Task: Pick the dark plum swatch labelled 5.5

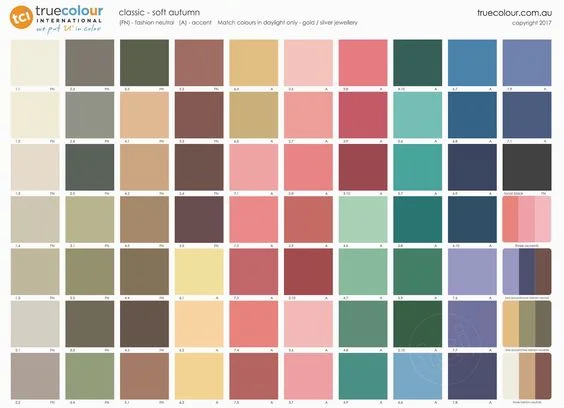Action: click(x=199, y=219)
